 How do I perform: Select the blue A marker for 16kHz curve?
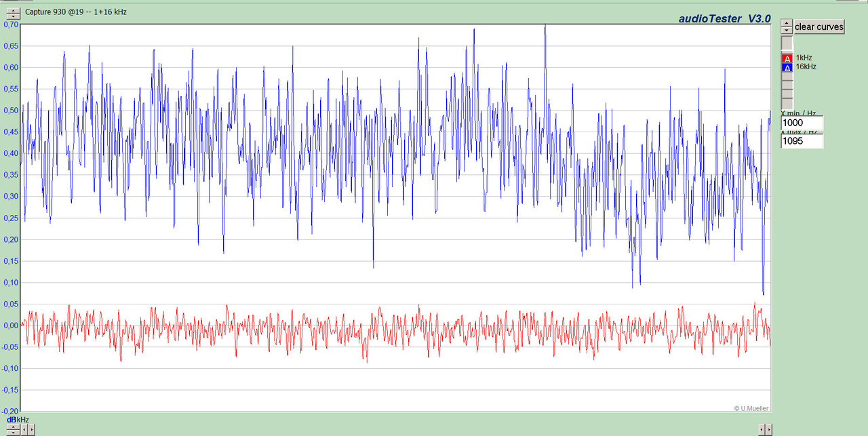787,68
